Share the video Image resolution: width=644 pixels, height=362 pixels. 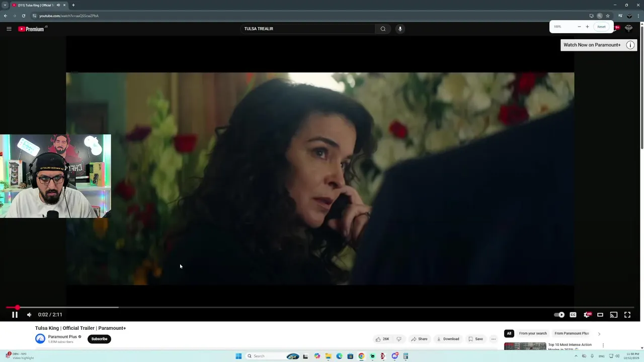tap(419, 339)
